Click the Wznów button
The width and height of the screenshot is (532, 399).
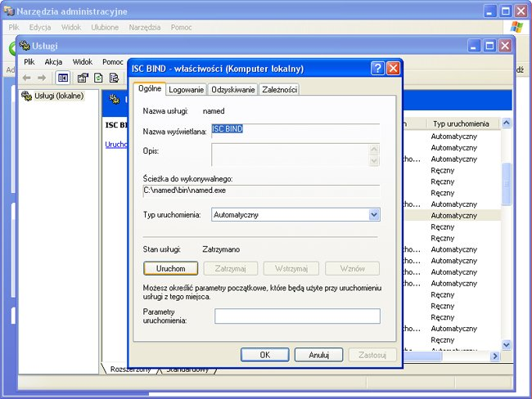coord(352,268)
